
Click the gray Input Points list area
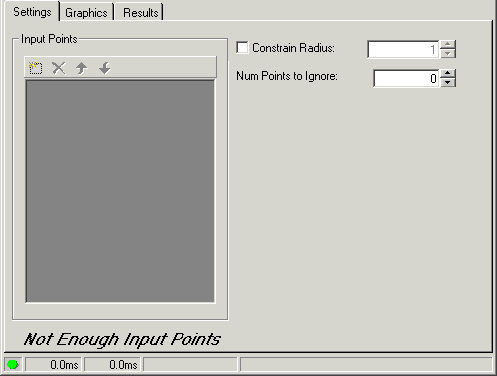(120, 191)
